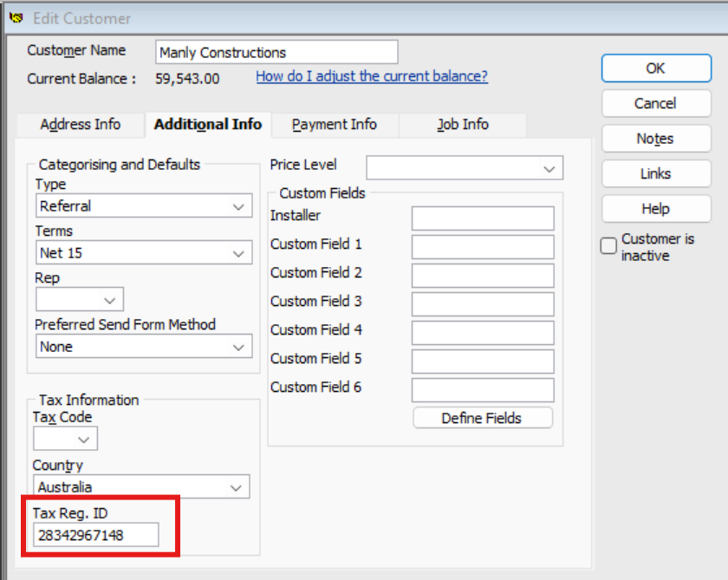
Task: Open the Price Level dropdown
Action: click(x=465, y=168)
